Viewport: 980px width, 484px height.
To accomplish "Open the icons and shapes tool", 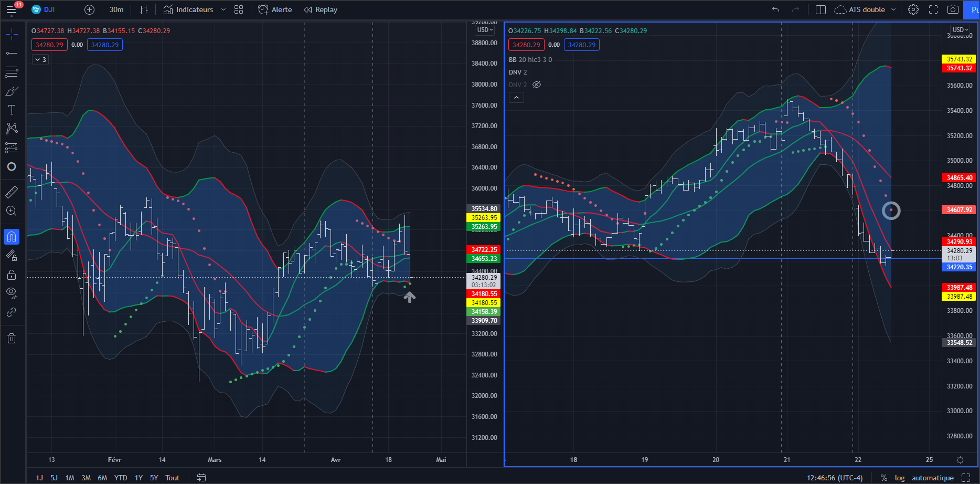I will pyautogui.click(x=12, y=166).
